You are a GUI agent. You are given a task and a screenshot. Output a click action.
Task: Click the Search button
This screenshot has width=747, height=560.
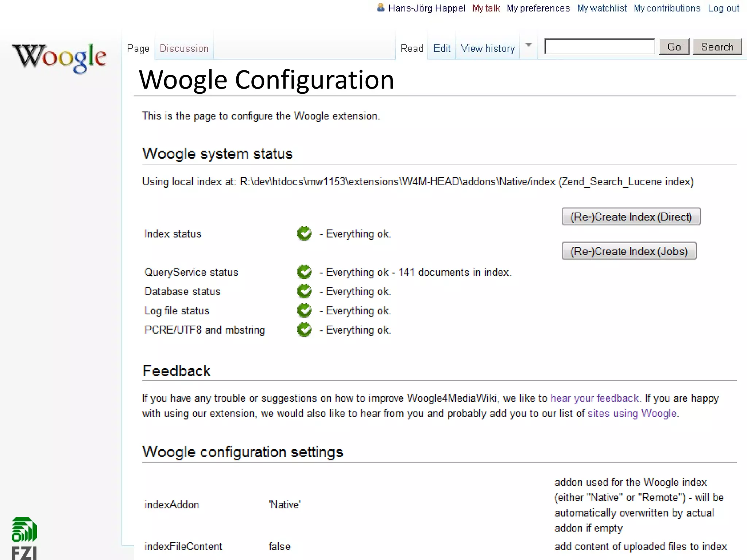pyautogui.click(x=717, y=47)
